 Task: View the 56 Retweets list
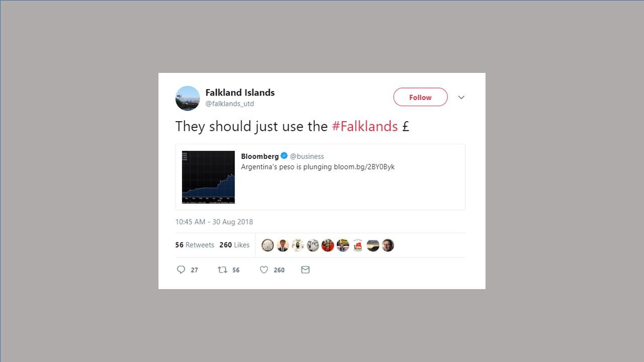point(195,245)
